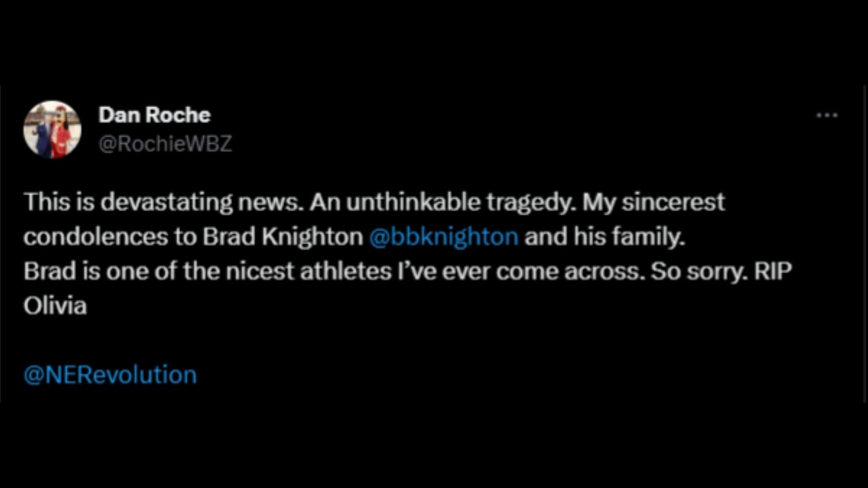
Task: Click the blank line above @NERevolution
Action: [434, 340]
